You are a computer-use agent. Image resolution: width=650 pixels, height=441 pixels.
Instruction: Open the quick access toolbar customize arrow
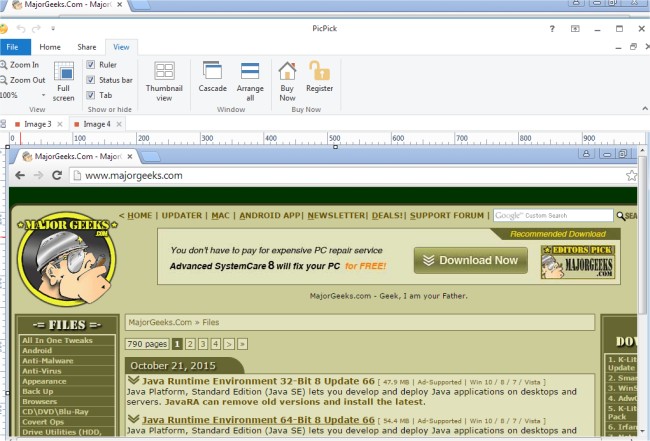tap(53, 29)
